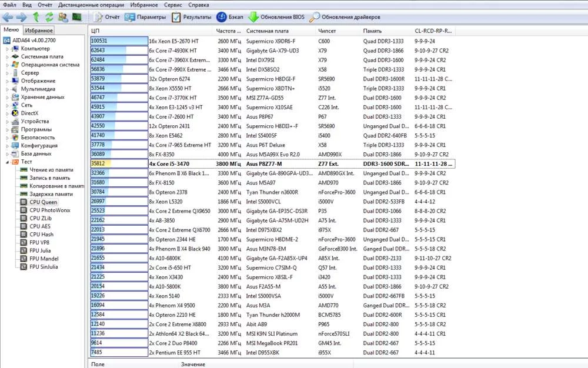Click the Back navigation arrow
The height and width of the screenshot is (368, 588).
8,17
